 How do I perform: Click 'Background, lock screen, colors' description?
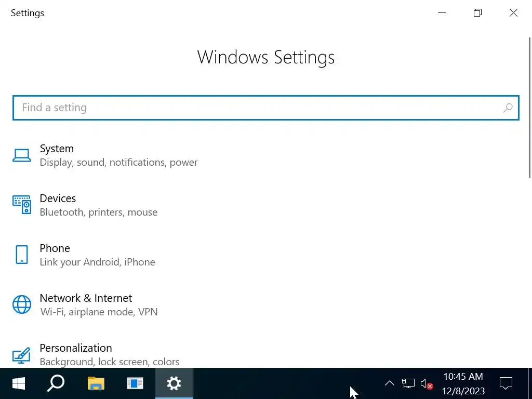[110, 362]
